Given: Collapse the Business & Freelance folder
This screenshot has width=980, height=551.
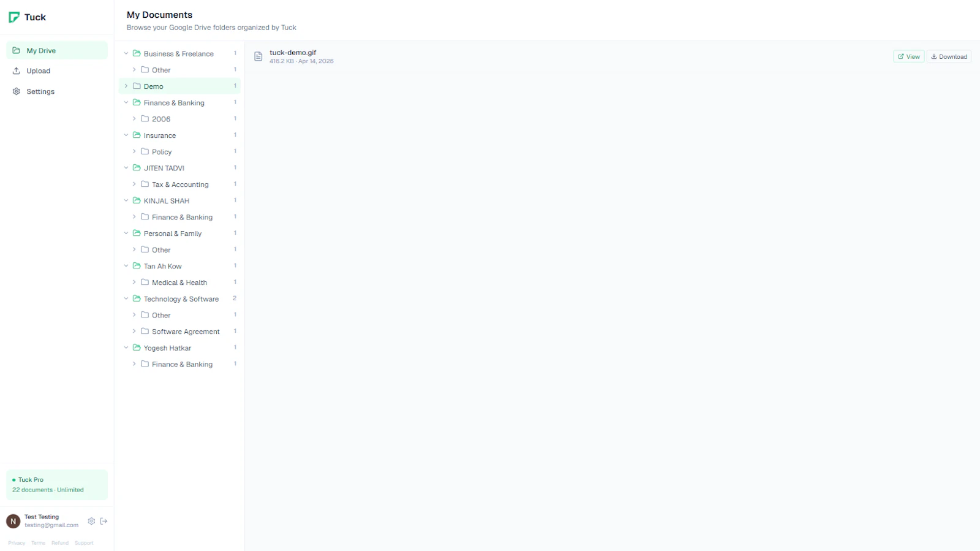Looking at the screenshot, I should (126, 53).
